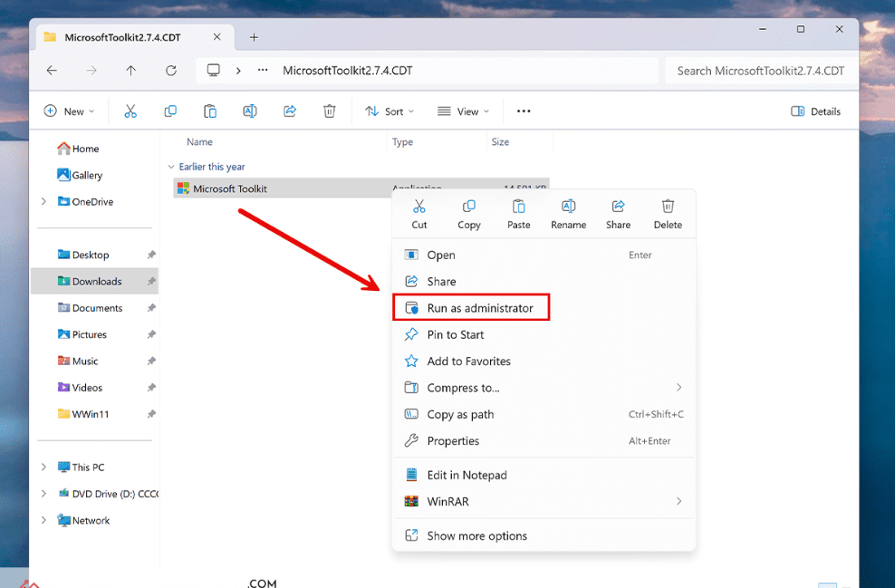Click the Up arrow navigation button
This screenshot has width=895, height=588.
coord(131,71)
